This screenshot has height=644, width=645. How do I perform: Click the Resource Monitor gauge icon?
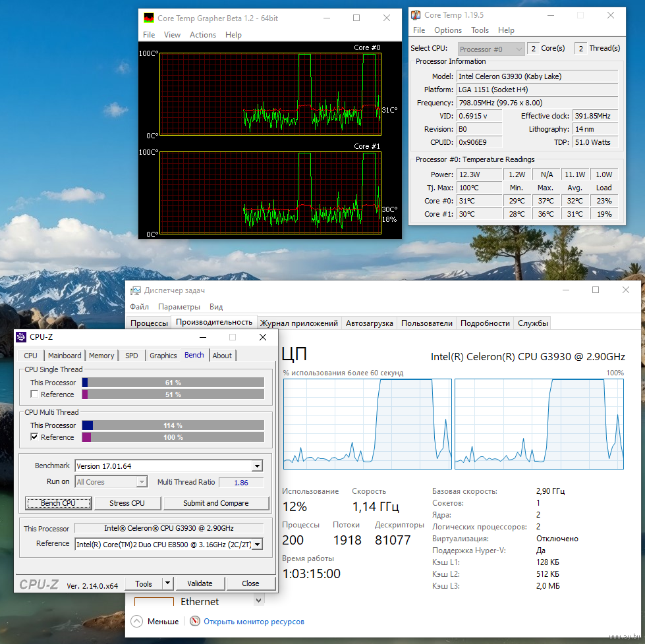(x=194, y=621)
